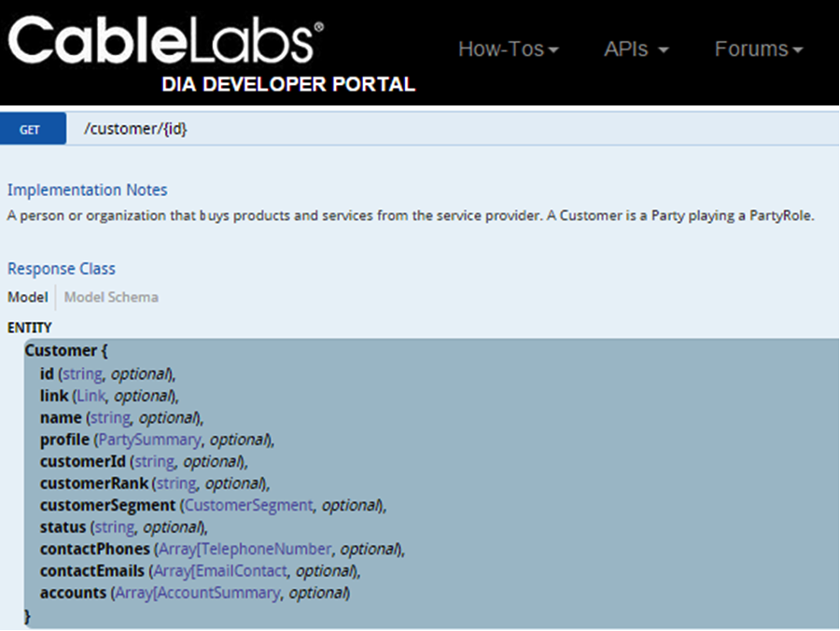Open the Link type reference
The width and height of the screenshot is (840, 631).
coord(91,396)
